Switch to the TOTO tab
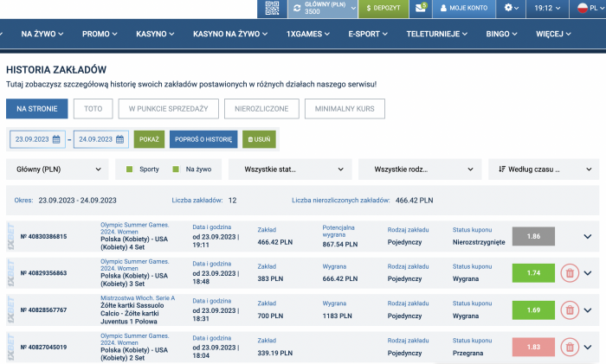 pyautogui.click(x=93, y=108)
